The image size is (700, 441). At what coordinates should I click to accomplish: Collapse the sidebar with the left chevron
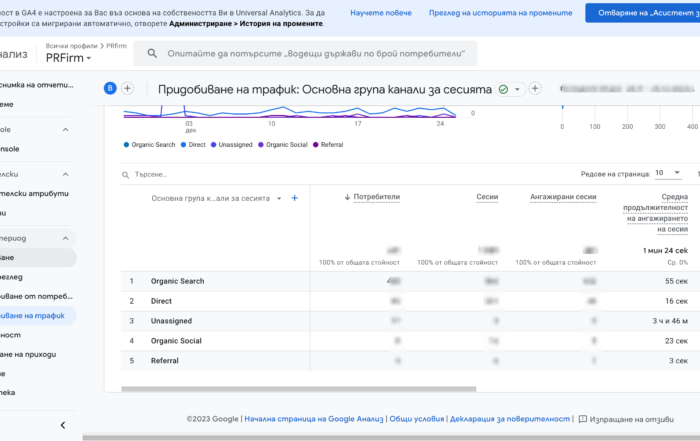point(63,425)
